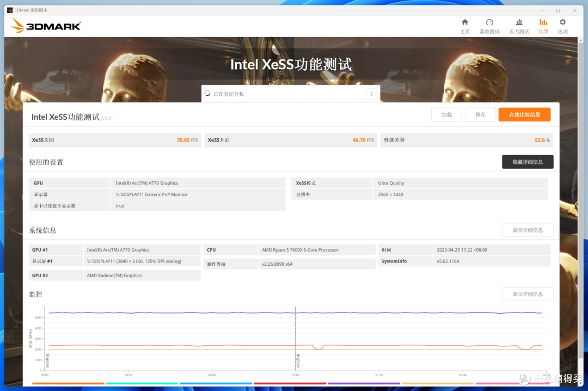Click the score-validation spinner icon
Image resolution: width=588 pixels, height=391 pixels.
207,94
